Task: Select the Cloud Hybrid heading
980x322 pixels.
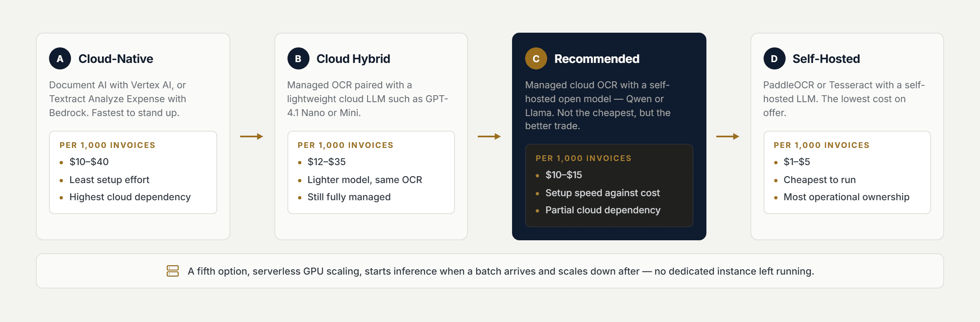Action: (353, 59)
